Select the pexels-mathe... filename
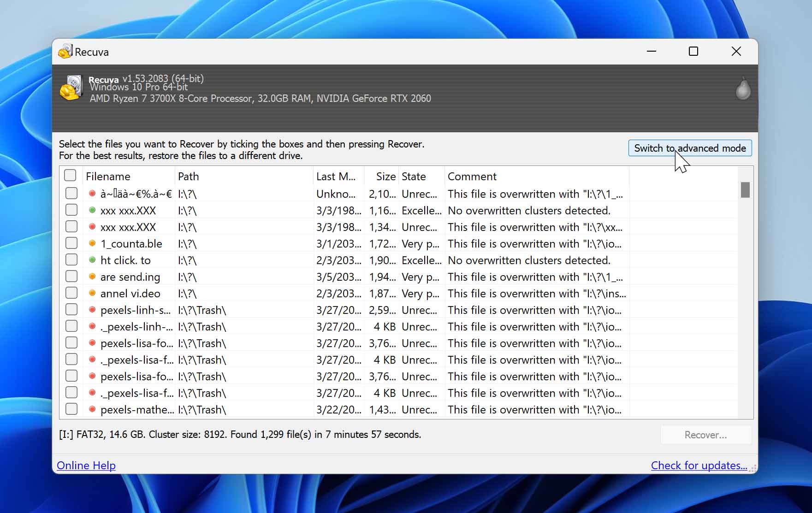 (137, 410)
